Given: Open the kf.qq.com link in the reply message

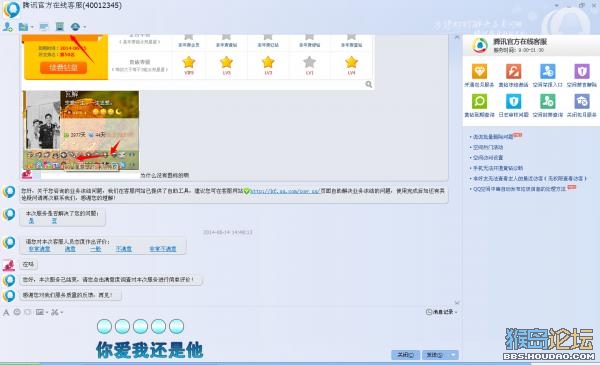Looking at the screenshot, I should coord(285,191).
